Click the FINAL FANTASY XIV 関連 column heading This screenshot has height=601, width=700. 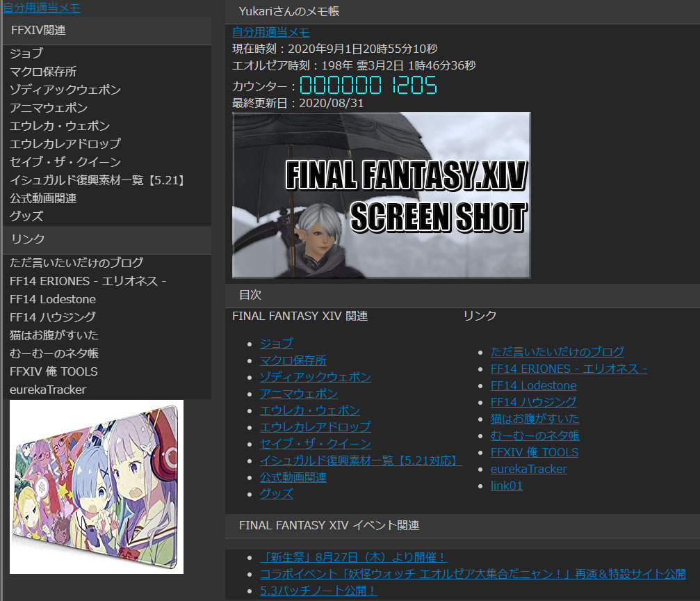pos(300,316)
